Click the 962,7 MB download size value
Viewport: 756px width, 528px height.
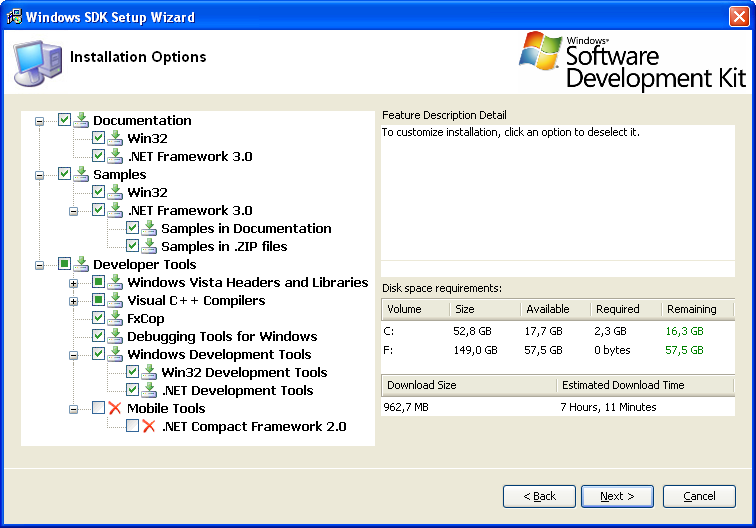(x=406, y=407)
